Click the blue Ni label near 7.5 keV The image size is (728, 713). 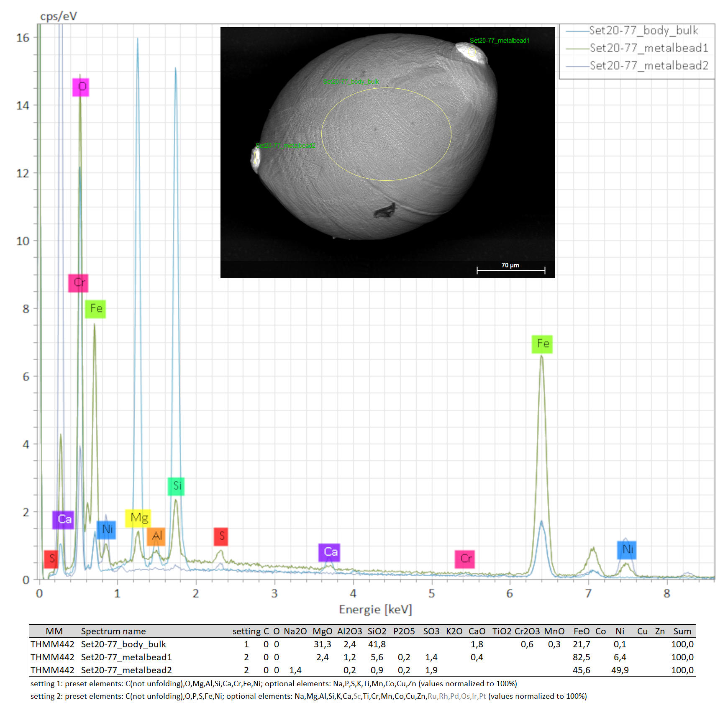(627, 550)
